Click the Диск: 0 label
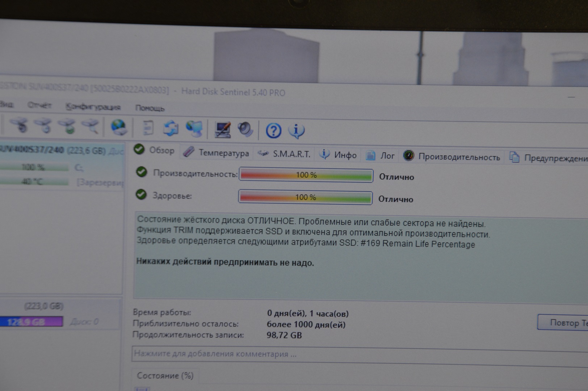The height and width of the screenshot is (391, 588). (84, 321)
